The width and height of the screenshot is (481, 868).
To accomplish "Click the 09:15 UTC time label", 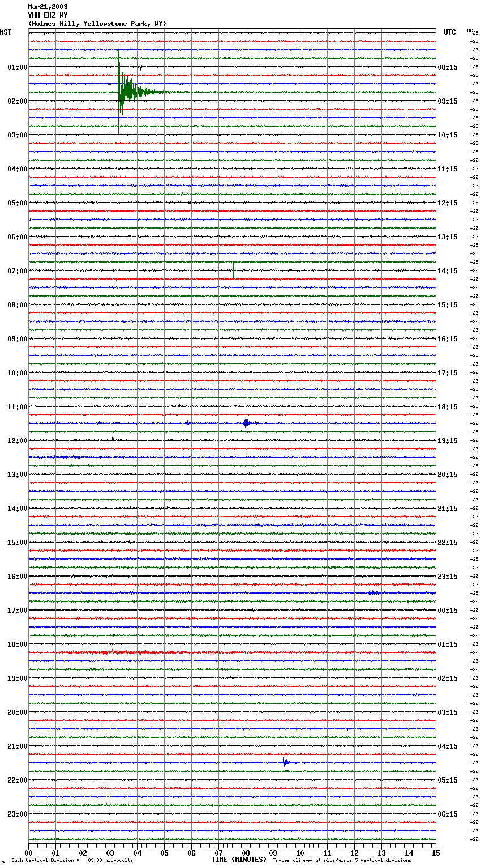I will 448,101.
